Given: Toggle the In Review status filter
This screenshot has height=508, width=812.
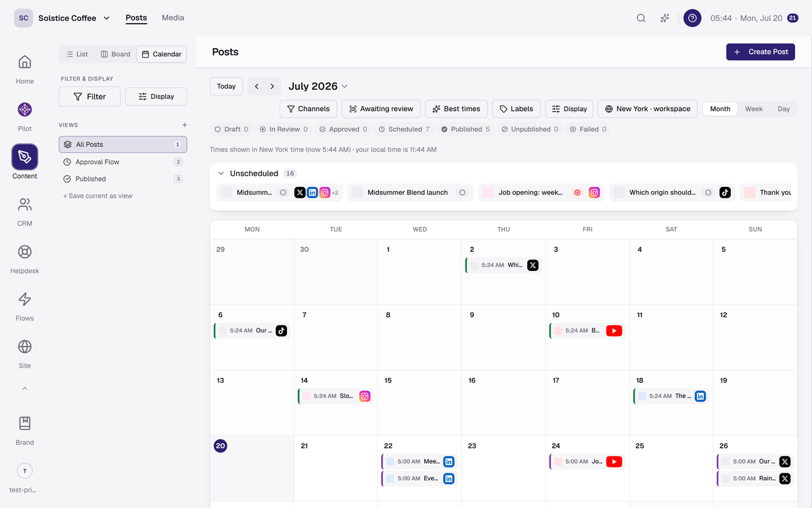Looking at the screenshot, I should pos(284,129).
